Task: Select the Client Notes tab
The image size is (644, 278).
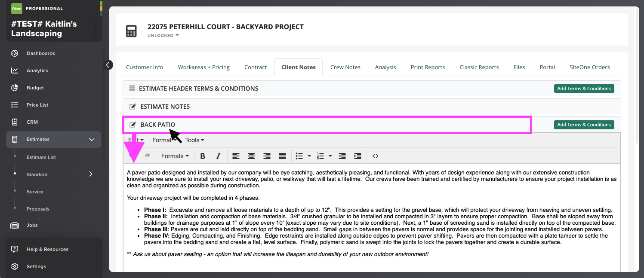Action: pos(299,67)
